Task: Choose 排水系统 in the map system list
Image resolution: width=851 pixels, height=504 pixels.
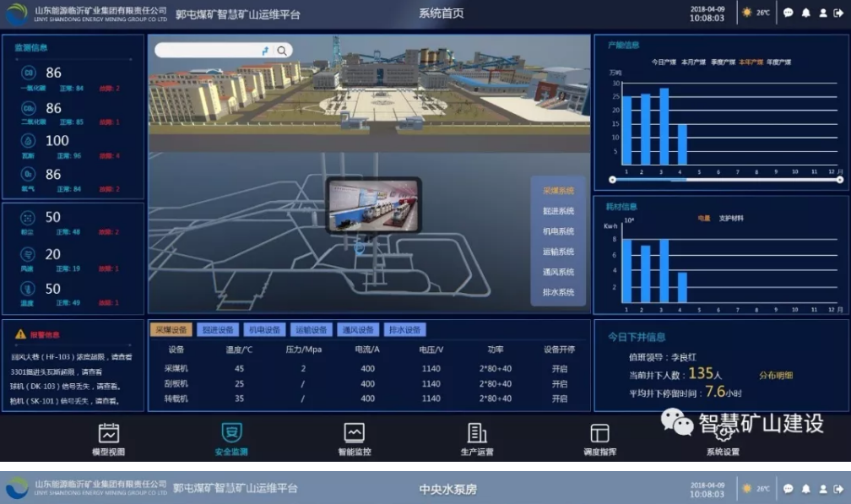Action: coord(558,292)
